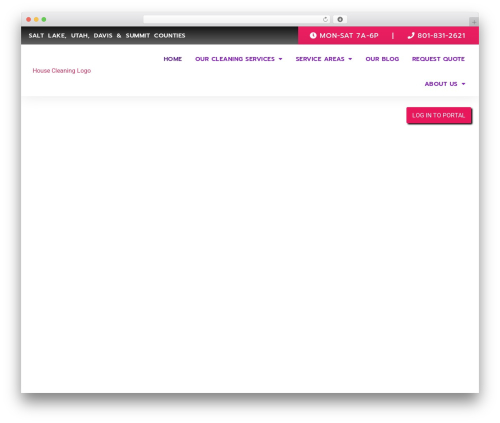500x423 pixels.
Task: Open the About Us menu
Action: point(441,84)
